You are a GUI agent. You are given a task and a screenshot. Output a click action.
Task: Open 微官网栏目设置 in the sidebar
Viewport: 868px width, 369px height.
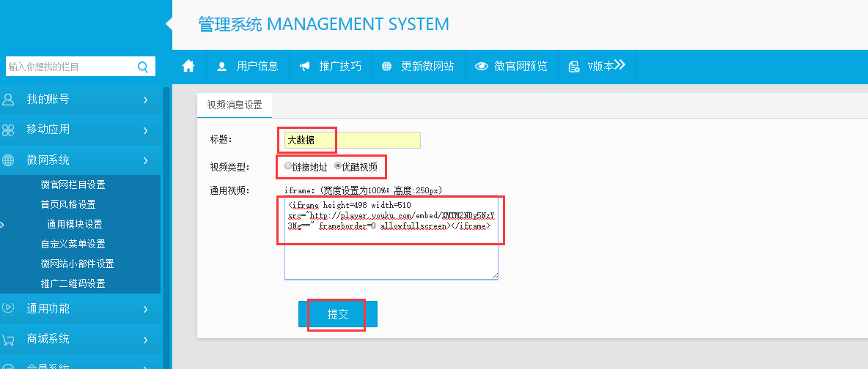coord(73,184)
